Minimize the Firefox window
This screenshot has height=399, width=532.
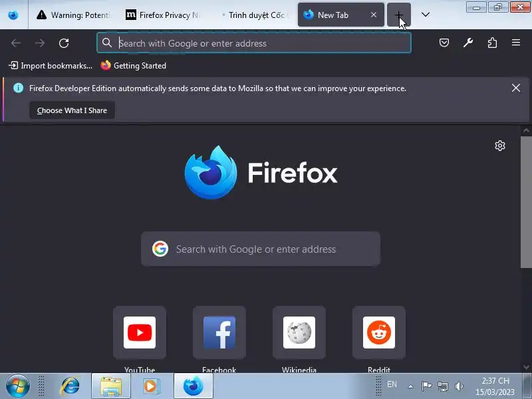(476, 7)
